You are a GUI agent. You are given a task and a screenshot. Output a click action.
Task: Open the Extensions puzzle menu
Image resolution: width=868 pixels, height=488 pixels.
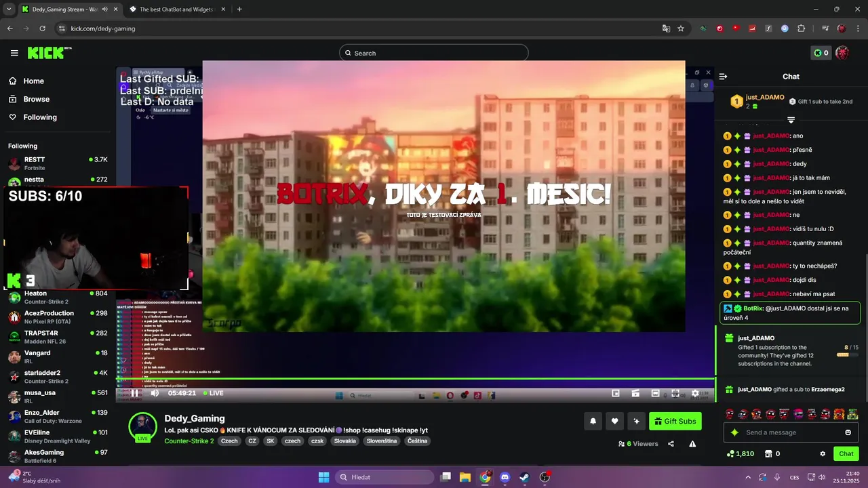[x=801, y=28]
